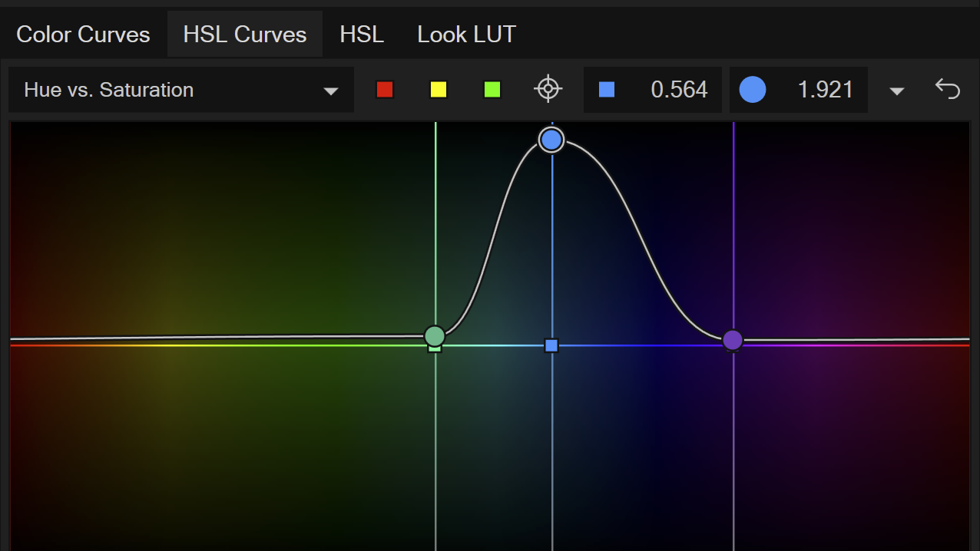Switch to the Color Curves tab
Image resolution: width=980 pixels, height=551 pixels.
[x=82, y=34]
